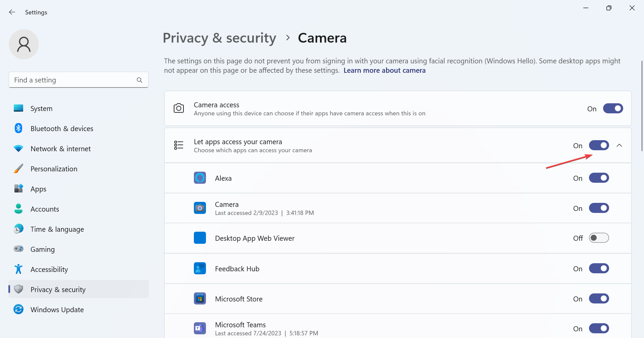Click the Privacy shield icon
The image size is (644, 338).
pos(18,289)
